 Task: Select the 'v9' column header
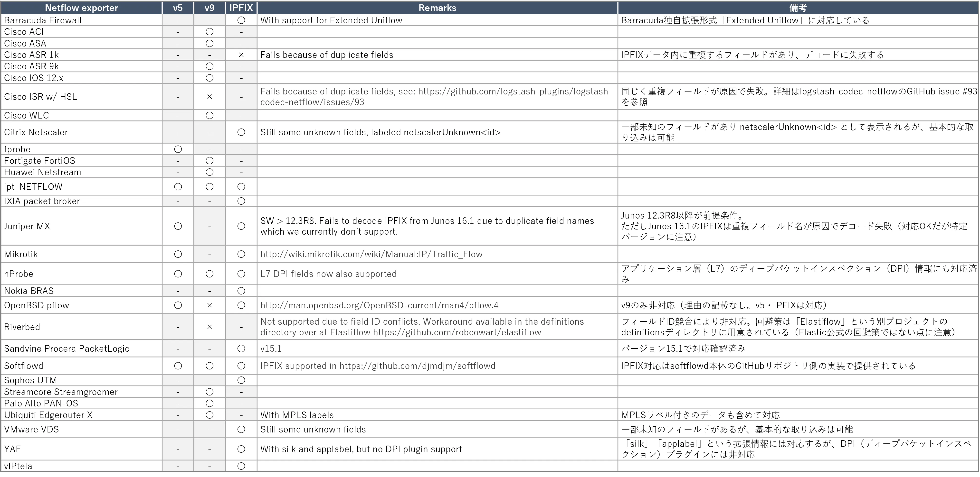coord(209,8)
